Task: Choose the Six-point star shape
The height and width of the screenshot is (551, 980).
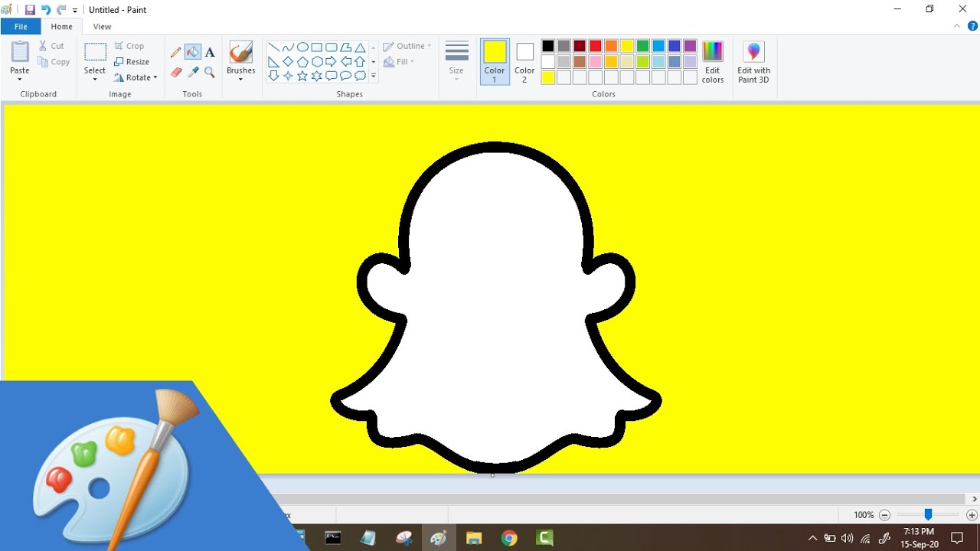Action: 317,76
